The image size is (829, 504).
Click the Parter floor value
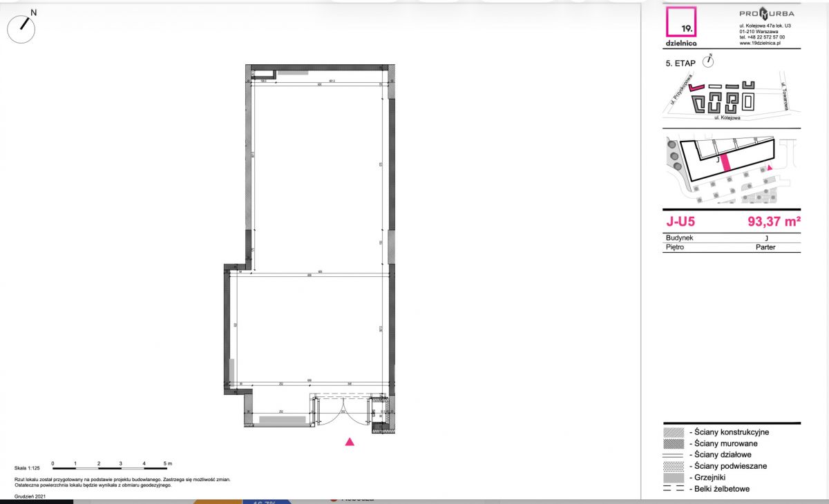[765, 247]
